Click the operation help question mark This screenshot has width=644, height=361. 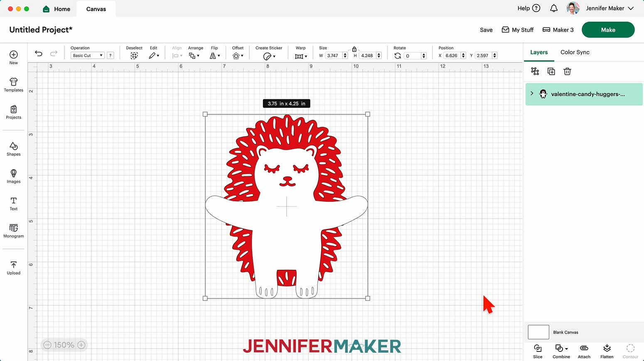[110, 56]
